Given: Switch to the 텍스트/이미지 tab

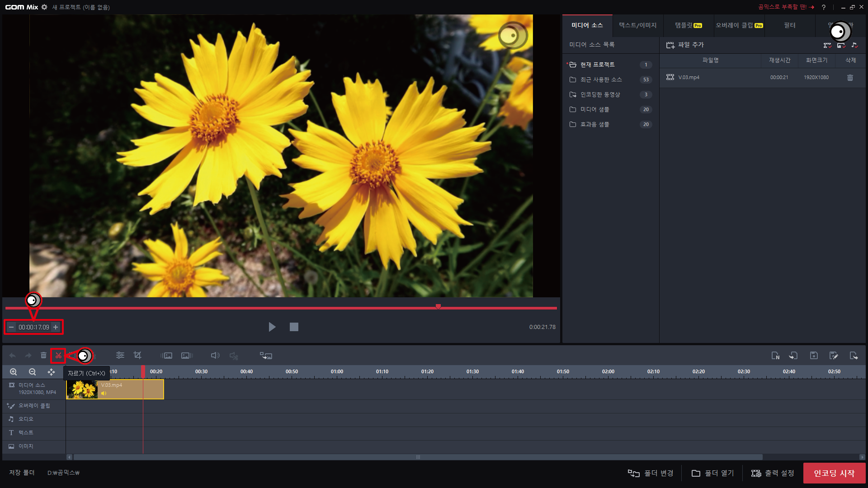Looking at the screenshot, I should pos(637,25).
